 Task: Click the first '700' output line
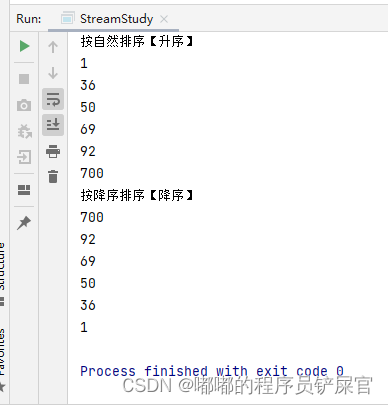pos(92,173)
